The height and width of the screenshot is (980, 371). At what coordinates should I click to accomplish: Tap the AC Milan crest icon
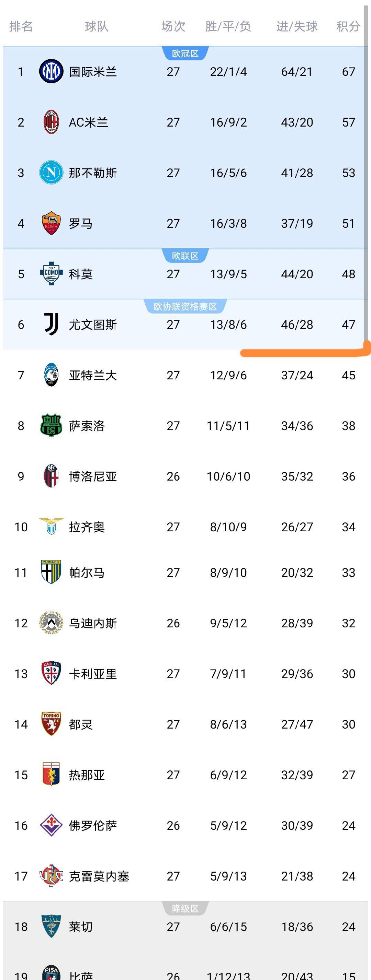51,122
